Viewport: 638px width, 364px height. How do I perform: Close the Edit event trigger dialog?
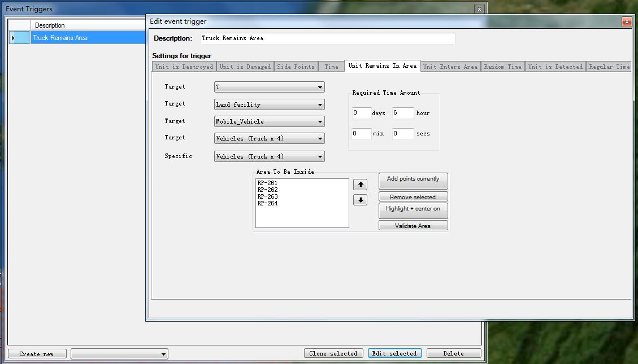pyautogui.click(x=627, y=21)
